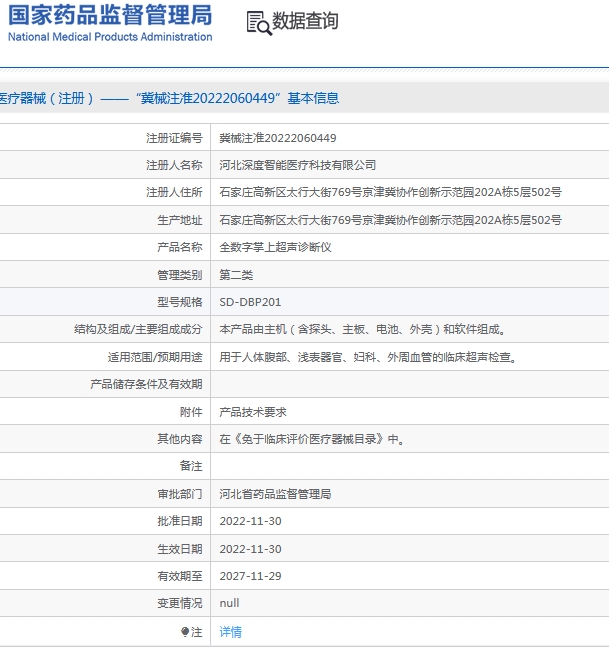This screenshot has width=609, height=650.
Task: Click the 在《免于临床评价医疗器械目录》中 text
Action: 313,439
